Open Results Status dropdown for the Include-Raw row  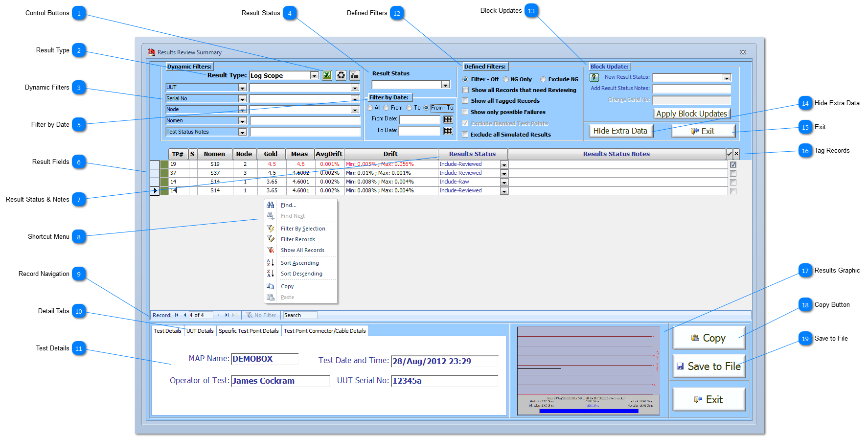[503, 182]
